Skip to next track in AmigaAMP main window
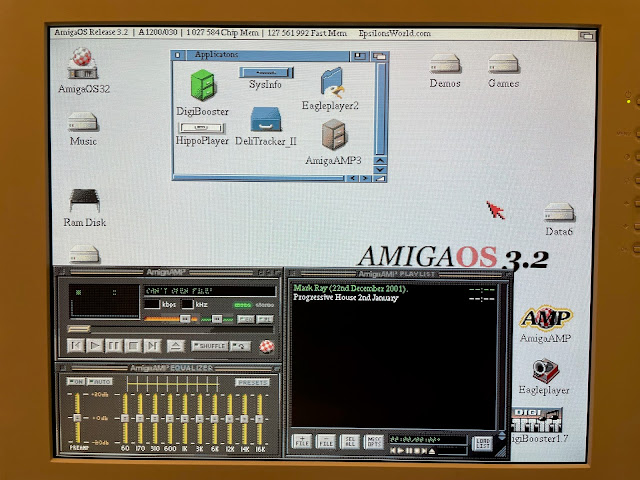 [152, 346]
